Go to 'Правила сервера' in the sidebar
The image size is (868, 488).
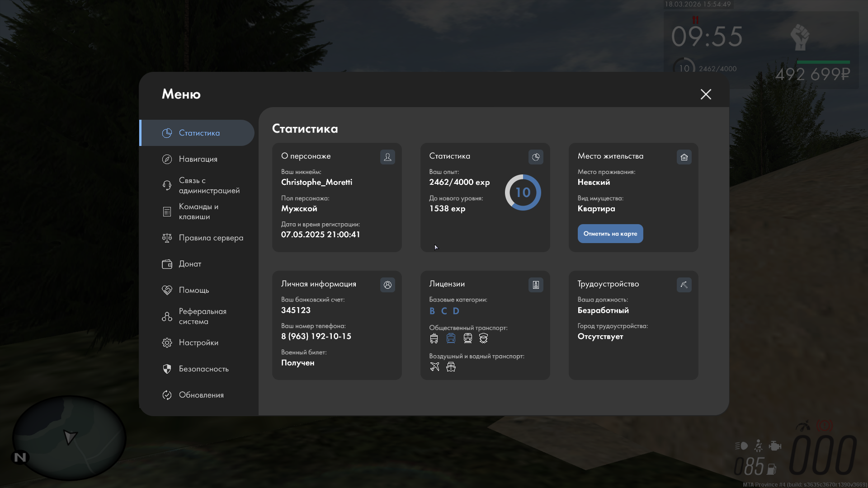[x=210, y=238]
